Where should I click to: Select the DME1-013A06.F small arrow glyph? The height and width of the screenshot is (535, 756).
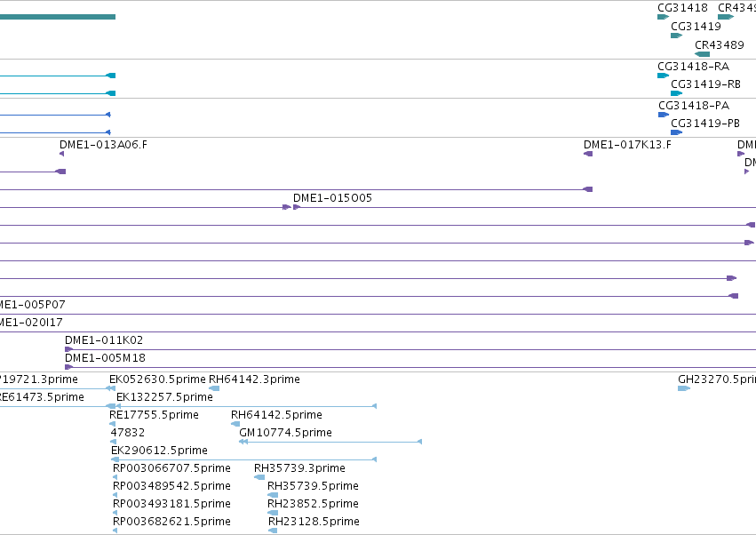click(61, 154)
